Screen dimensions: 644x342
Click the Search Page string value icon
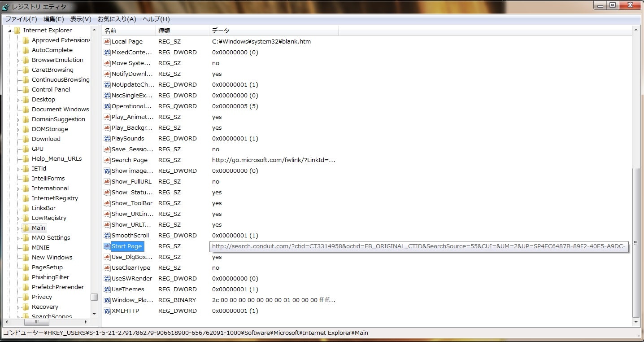click(x=107, y=160)
